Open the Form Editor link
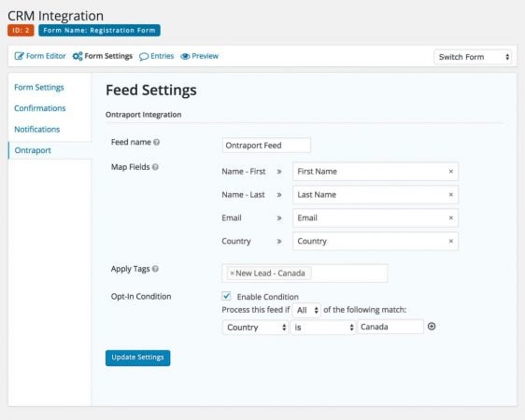 40,56
